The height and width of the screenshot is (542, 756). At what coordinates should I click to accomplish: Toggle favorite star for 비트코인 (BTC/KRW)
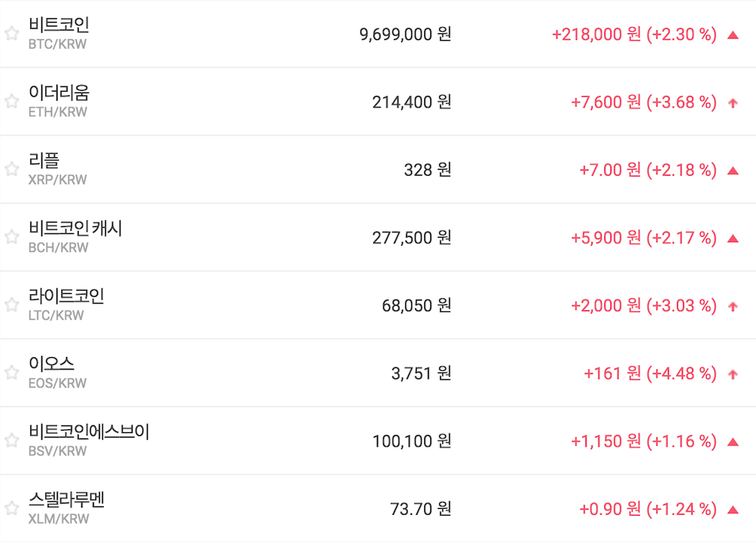pos(11,33)
